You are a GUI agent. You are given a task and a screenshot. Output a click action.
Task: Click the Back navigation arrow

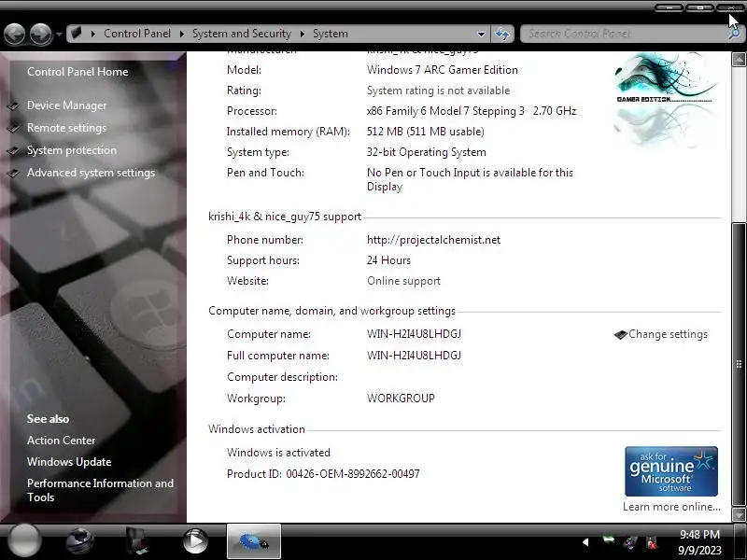tap(15, 35)
